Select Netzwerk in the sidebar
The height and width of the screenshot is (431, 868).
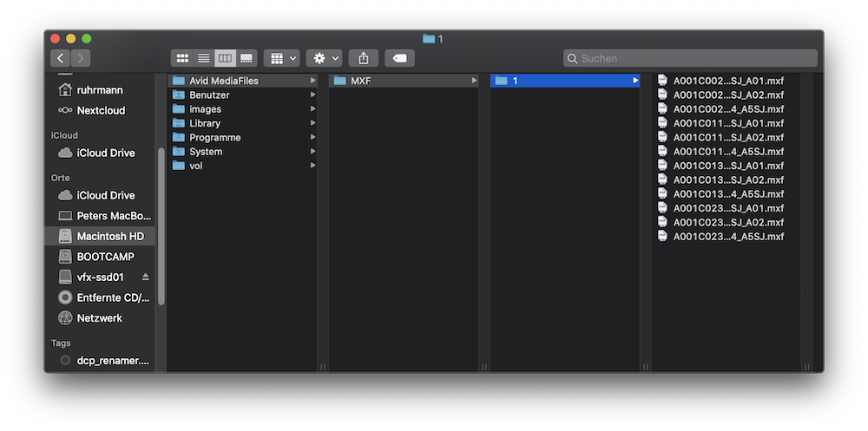tap(99, 318)
